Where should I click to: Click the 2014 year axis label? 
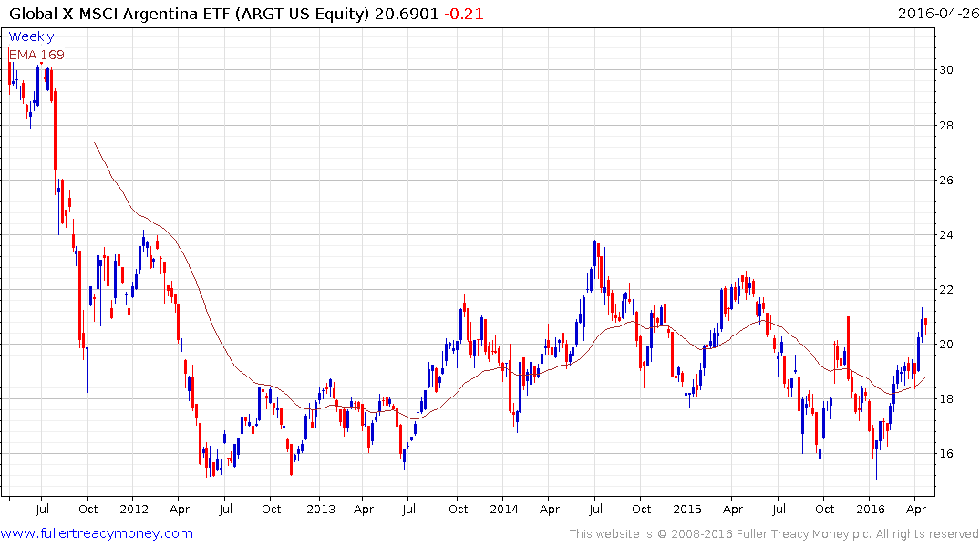coord(504,509)
